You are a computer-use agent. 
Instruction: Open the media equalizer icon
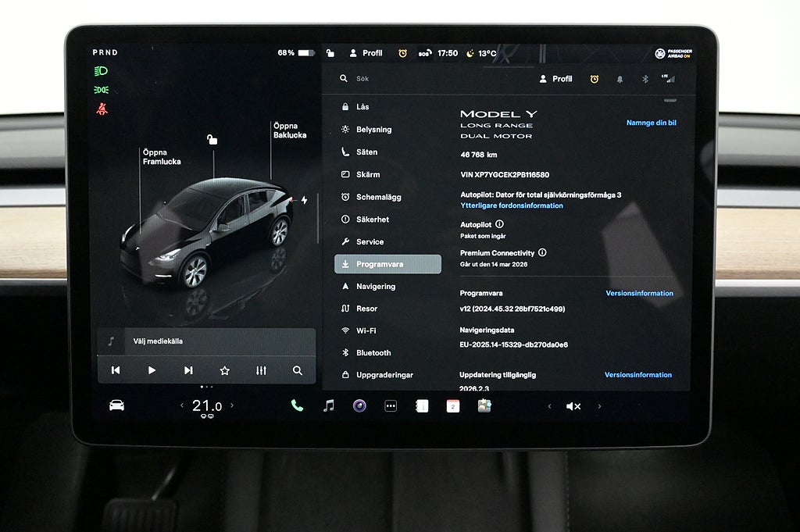click(x=261, y=370)
